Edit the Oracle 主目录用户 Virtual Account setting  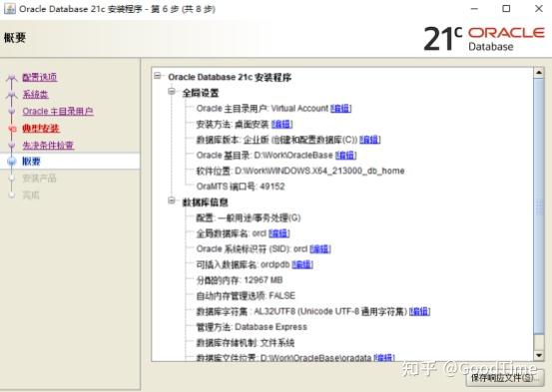pyautogui.click(x=340, y=109)
